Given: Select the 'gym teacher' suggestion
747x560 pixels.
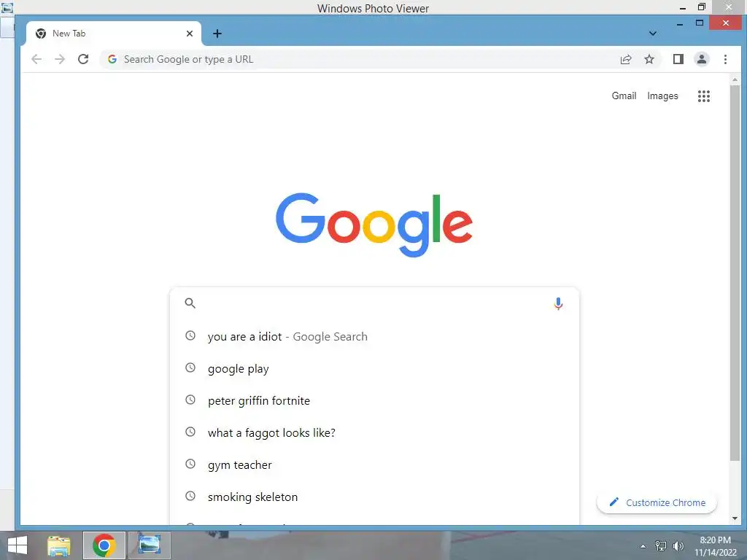Looking at the screenshot, I should point(374,464).
